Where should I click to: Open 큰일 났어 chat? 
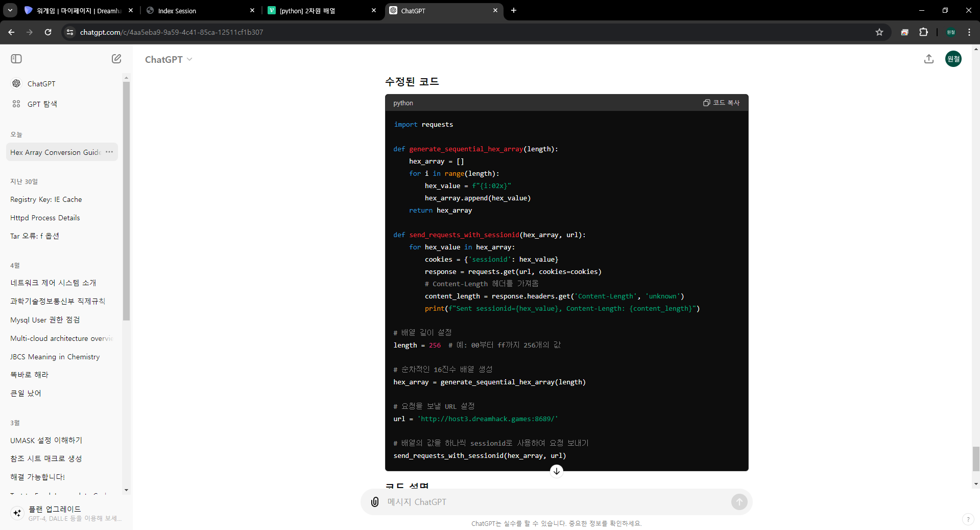click(26, 393)
